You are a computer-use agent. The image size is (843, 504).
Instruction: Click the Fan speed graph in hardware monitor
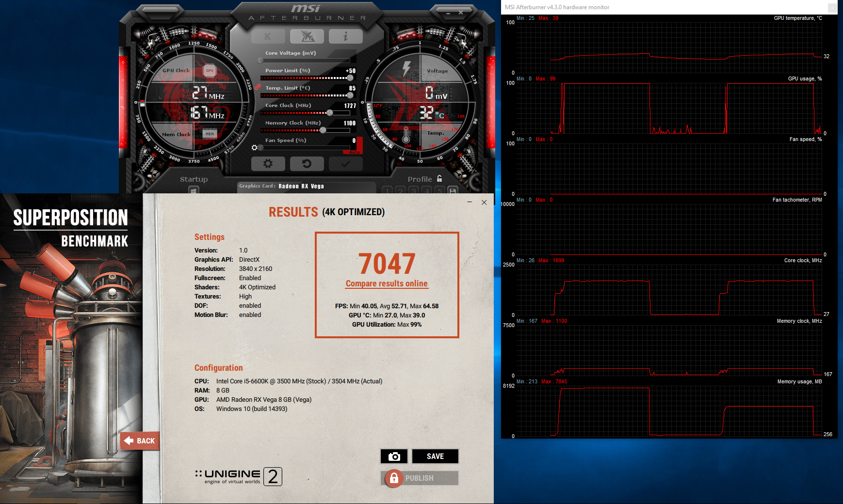pos(669,169)
